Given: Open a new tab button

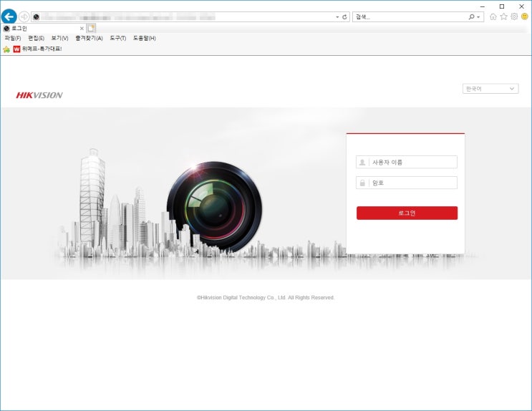Looking at the screenshot, I should click(x=91, y=28).
